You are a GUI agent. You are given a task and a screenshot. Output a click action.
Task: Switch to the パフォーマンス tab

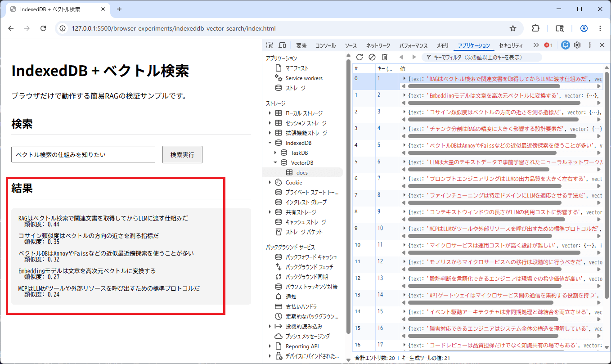pyautogui.click(x=413, y=45)
